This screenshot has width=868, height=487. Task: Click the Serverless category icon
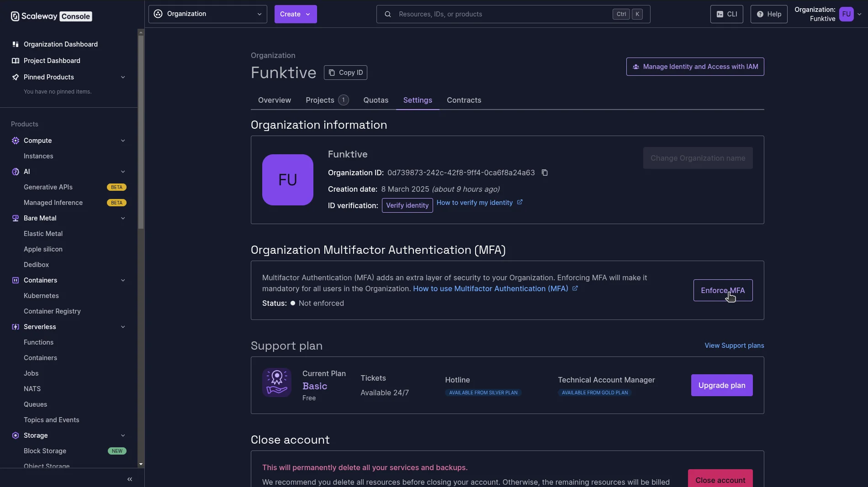(x=16, y=327)
